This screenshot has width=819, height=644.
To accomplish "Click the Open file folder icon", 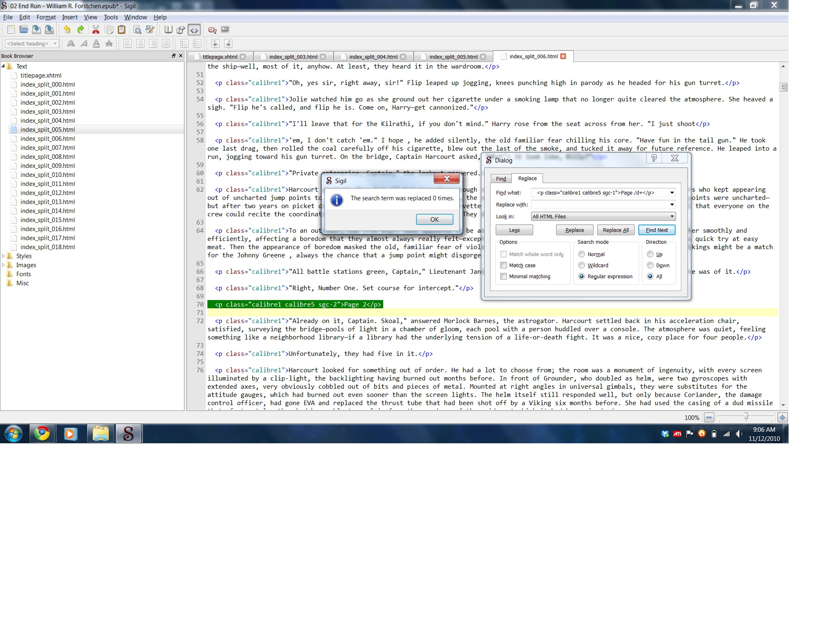I will coord(24,30).
